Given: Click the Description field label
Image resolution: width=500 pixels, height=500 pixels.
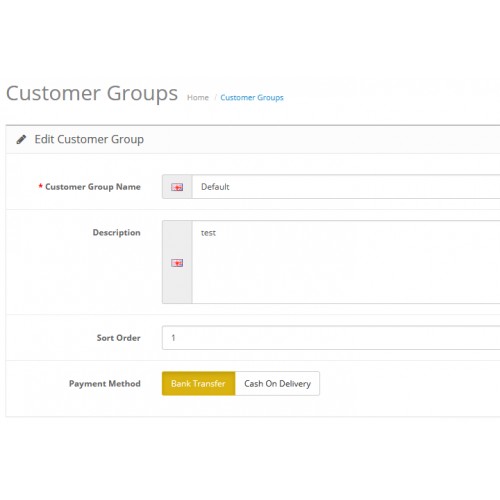Looking at the screenshot, I should (116, 232).
